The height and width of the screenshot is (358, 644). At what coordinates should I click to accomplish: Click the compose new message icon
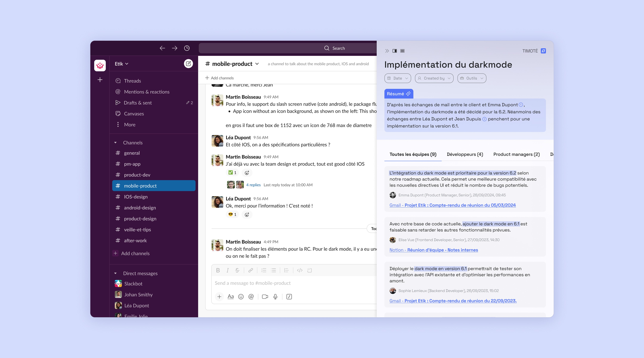(x=188, y=64)
